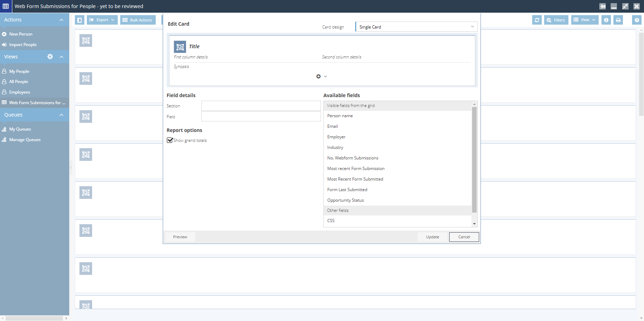This screenshot has height=321, width=644.
Task: Collapse the Actions section
Action: tap(62, 20)
